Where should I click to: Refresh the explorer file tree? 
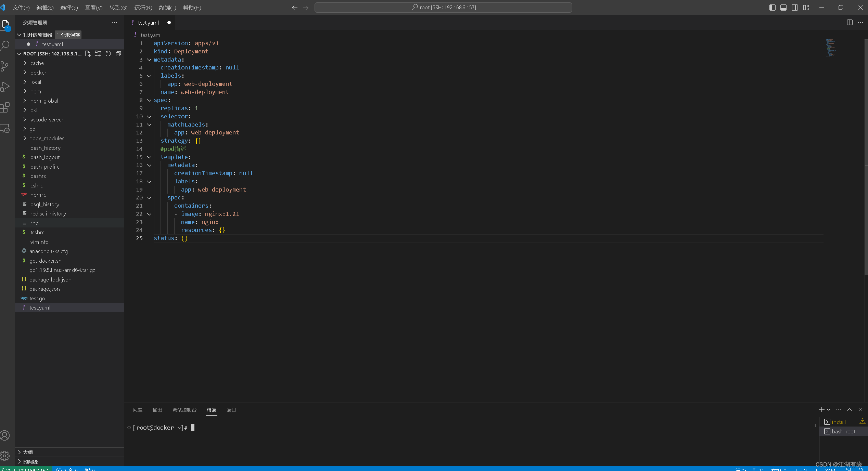point(108,54)
